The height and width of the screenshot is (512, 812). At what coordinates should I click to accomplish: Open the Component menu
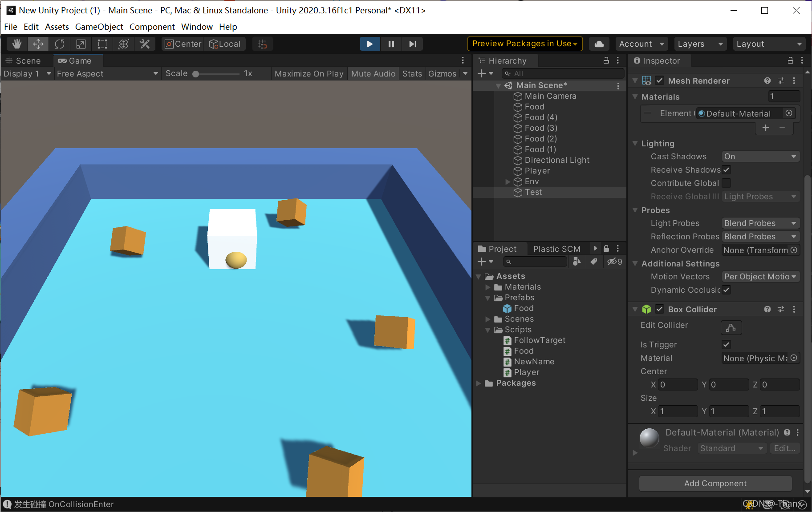152,27
